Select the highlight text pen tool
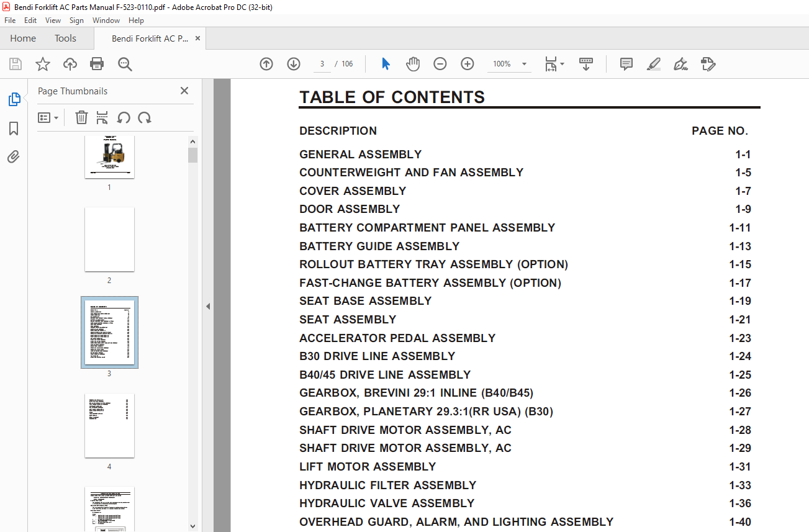 coord(653,64)
